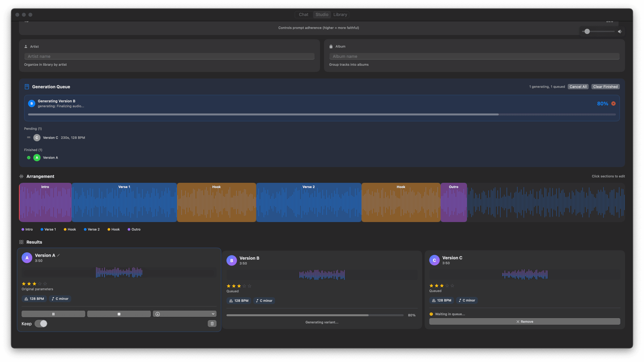Click yellow clock icon beside Waiting in queue
This screenshot has height=362, width=644.
431,314
